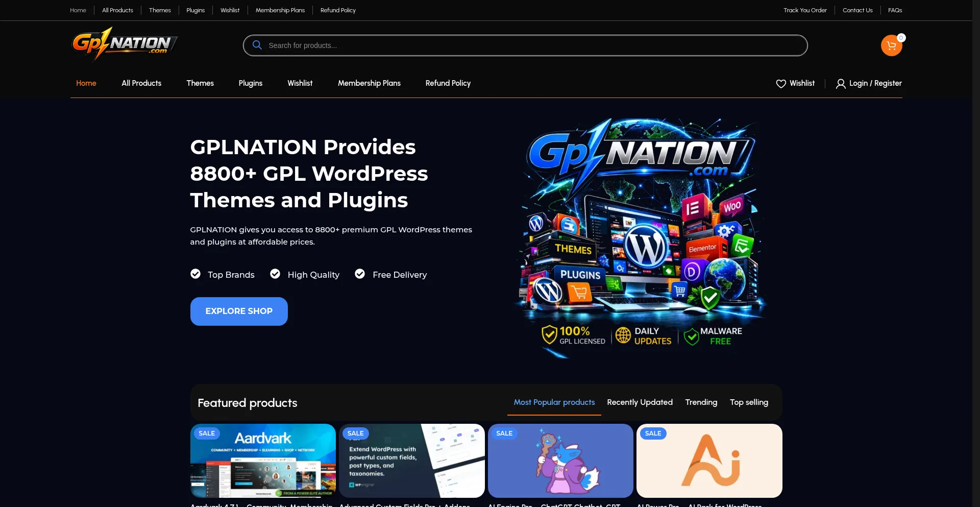Click the user account icon

841,83
